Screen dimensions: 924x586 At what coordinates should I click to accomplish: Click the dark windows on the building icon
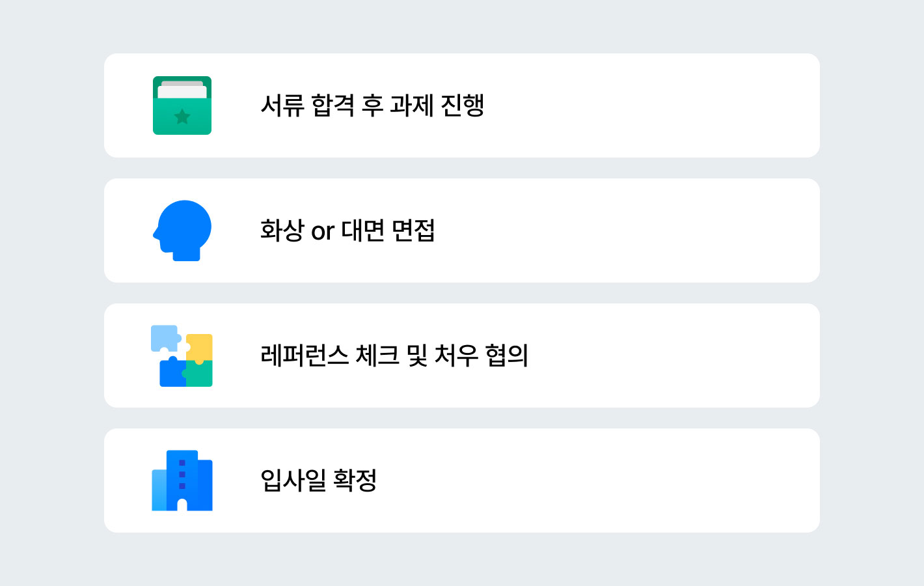pyautogui.click(x=182, y=474)
